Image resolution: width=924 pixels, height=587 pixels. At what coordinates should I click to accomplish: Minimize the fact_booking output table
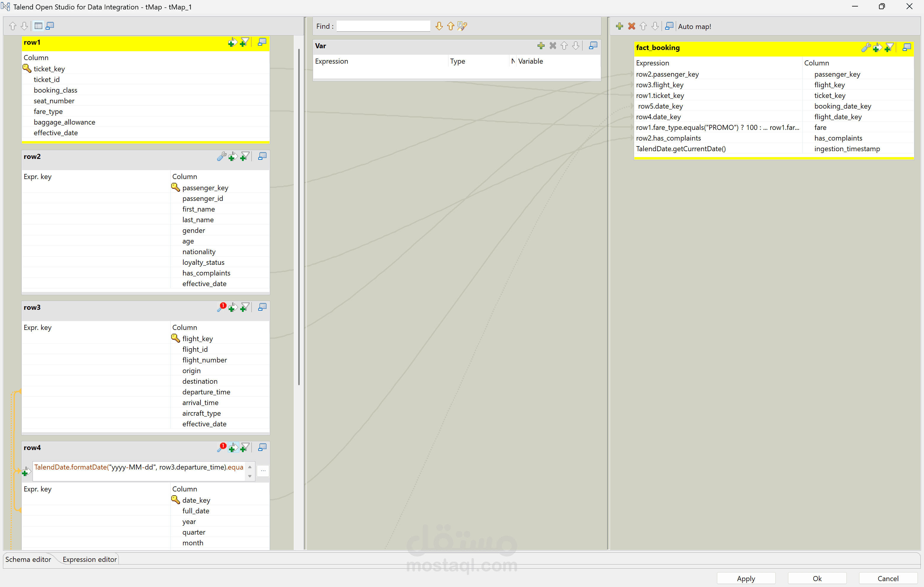click(907, 48)
